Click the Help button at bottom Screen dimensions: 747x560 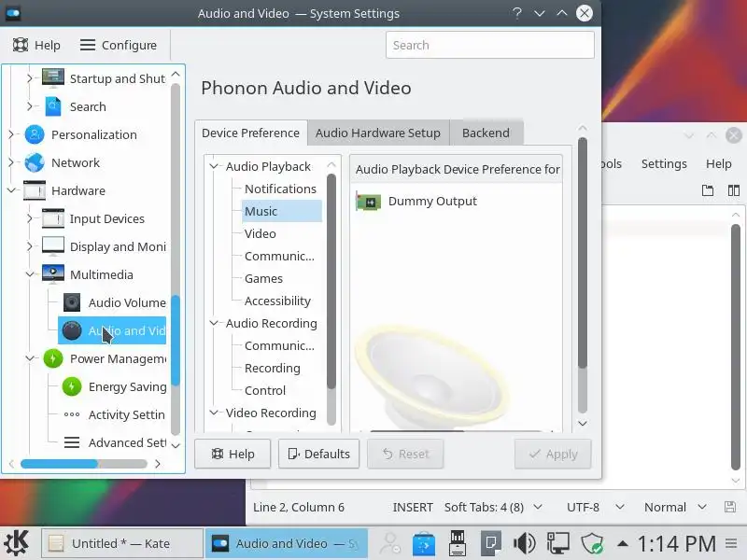[x=233, y=454]
